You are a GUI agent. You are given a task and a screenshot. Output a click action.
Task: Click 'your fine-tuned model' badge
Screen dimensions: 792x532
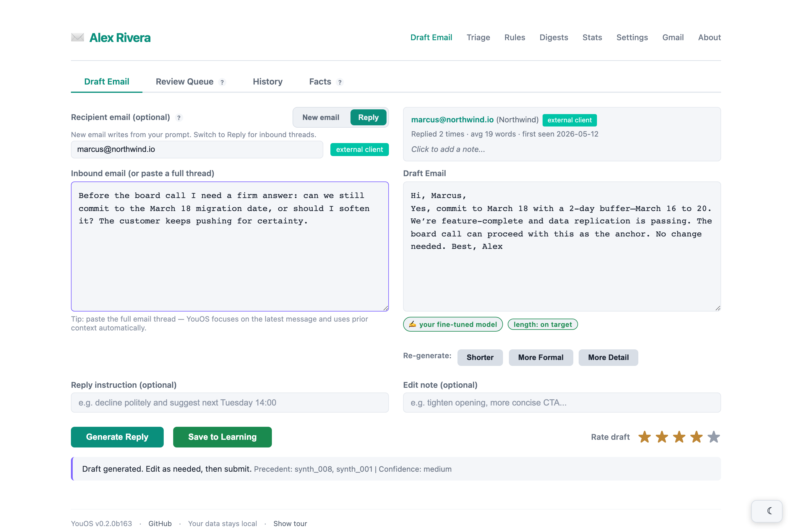coord(453,324)
